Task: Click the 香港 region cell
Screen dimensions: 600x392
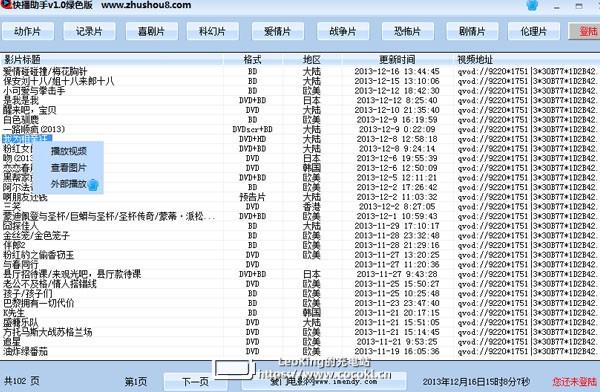Action: (x=312, y=207)
